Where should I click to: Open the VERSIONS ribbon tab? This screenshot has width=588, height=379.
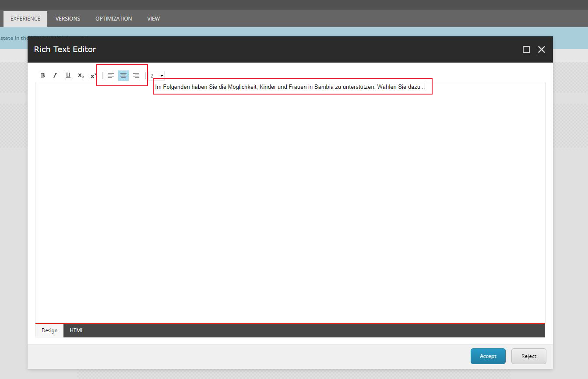(x=68, y=19)
